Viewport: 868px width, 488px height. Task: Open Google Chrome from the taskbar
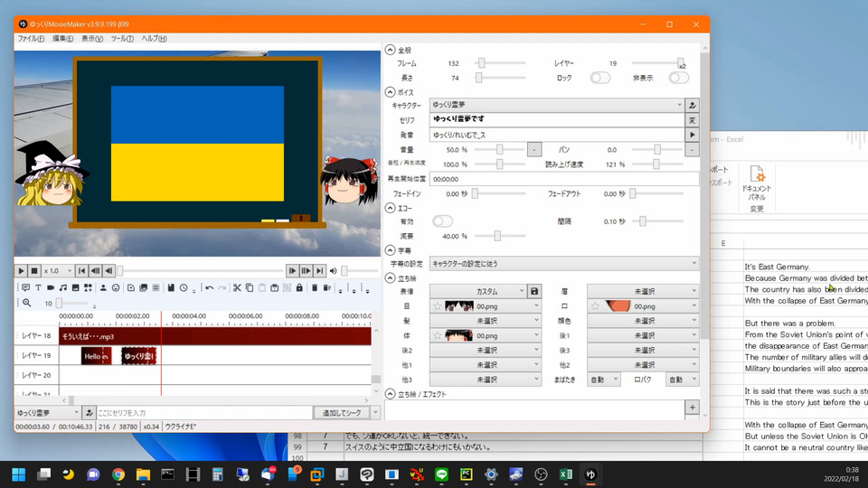tap(118, 474)
